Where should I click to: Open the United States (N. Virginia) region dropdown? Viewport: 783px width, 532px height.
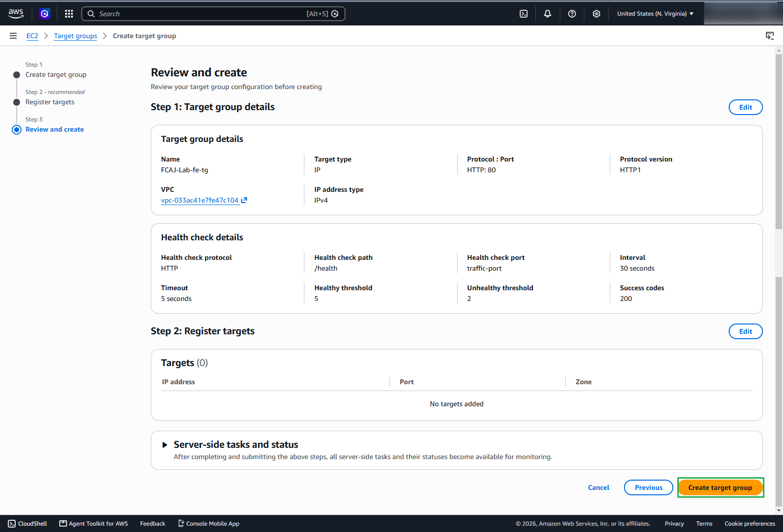655,14
